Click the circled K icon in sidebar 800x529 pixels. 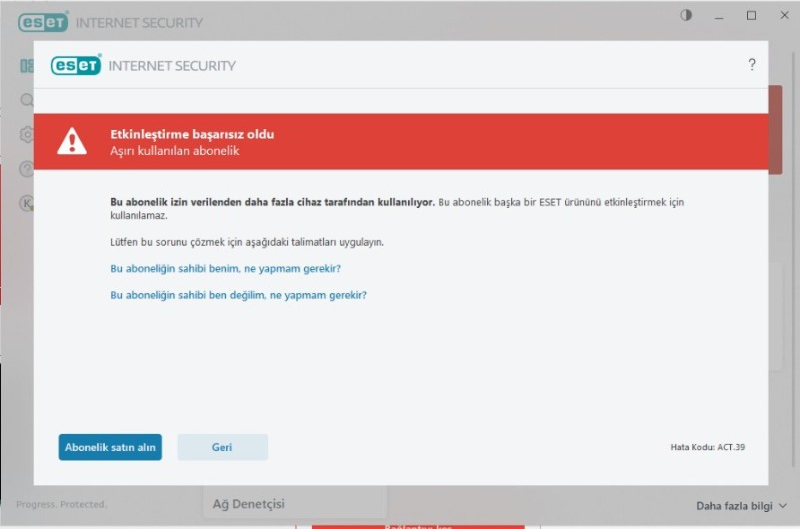pos(26,203)
